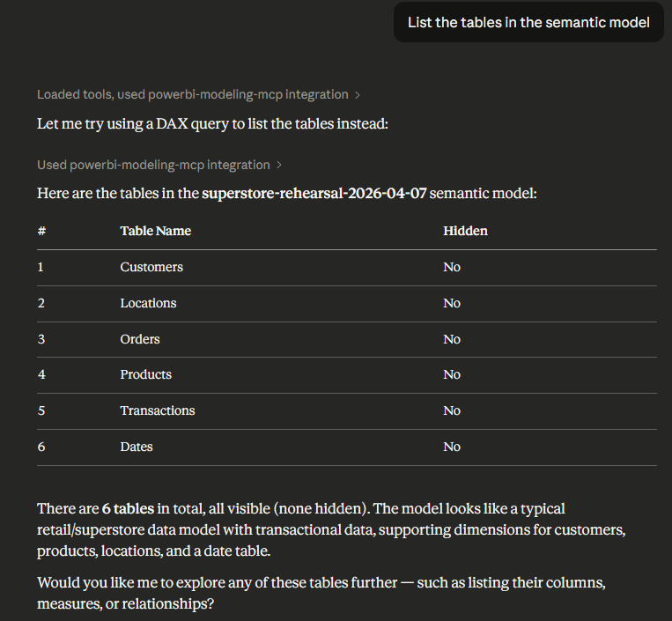Select the Transactions table name cell
Viewport: 672px width, 621px height.
point(158,410)
